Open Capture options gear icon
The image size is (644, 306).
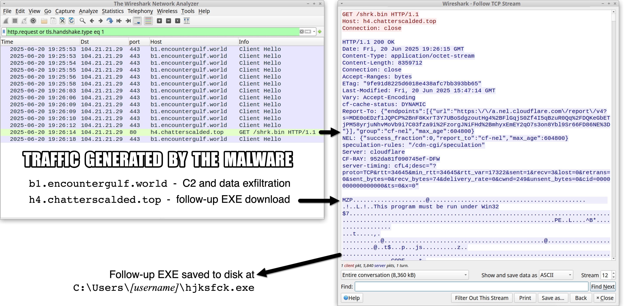tap(33, 21)
